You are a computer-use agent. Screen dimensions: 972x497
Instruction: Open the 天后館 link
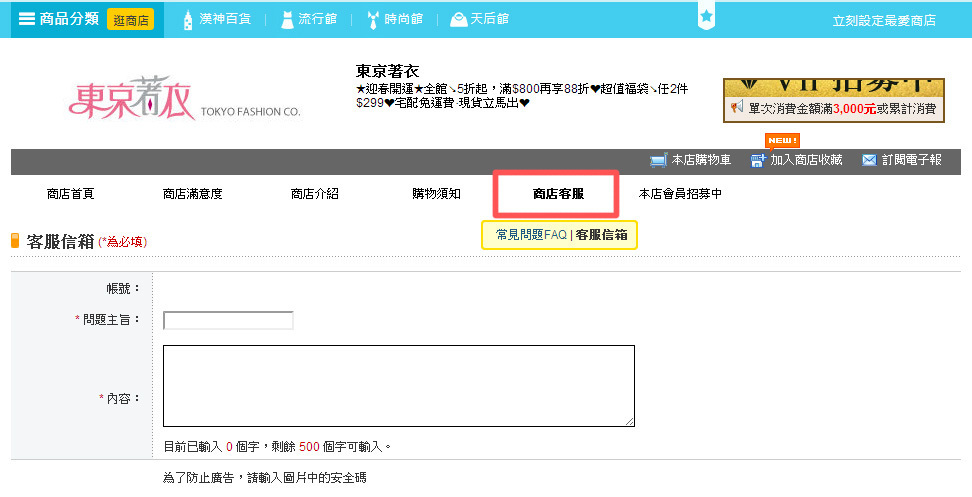490,19
